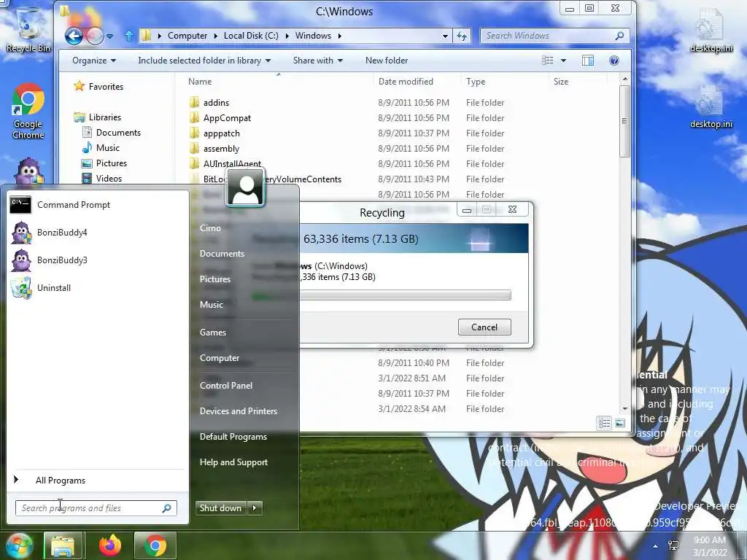Focus the Search Windows box
Screen dimensions: 747x560
(x=555, y=36)
